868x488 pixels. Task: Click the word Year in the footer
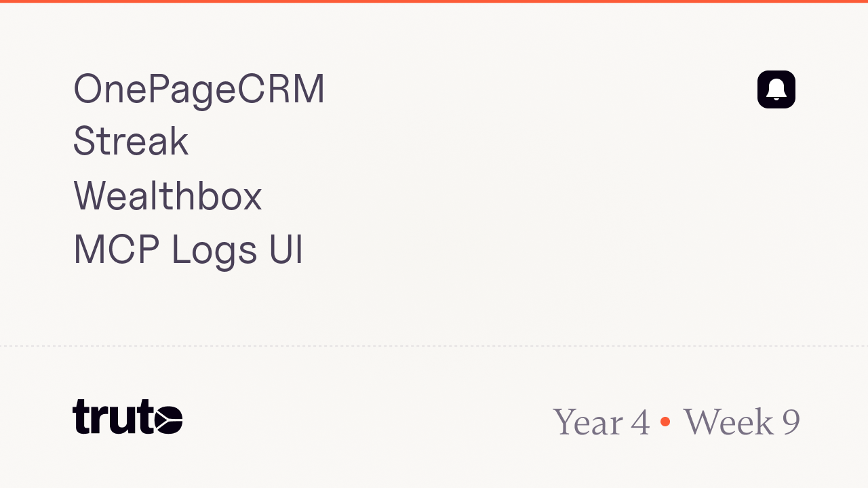pos(587,422)
